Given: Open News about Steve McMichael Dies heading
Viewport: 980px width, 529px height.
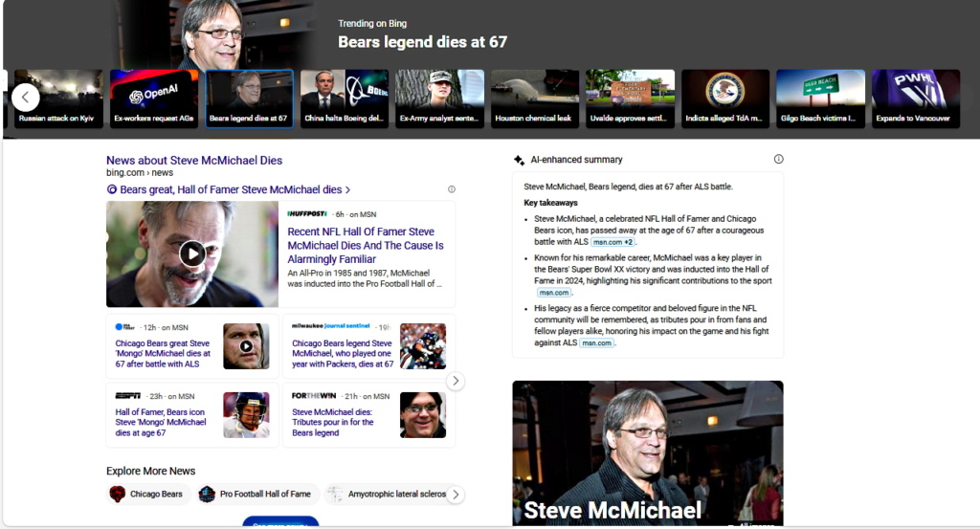Looking at the screenshot, I should click(194, 161).
